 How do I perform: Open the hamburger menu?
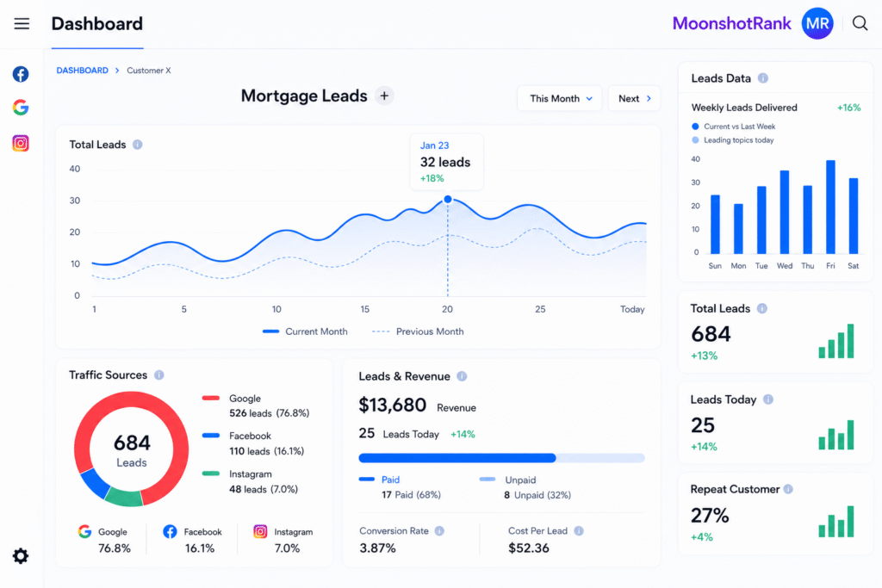[x=22, y=23]
